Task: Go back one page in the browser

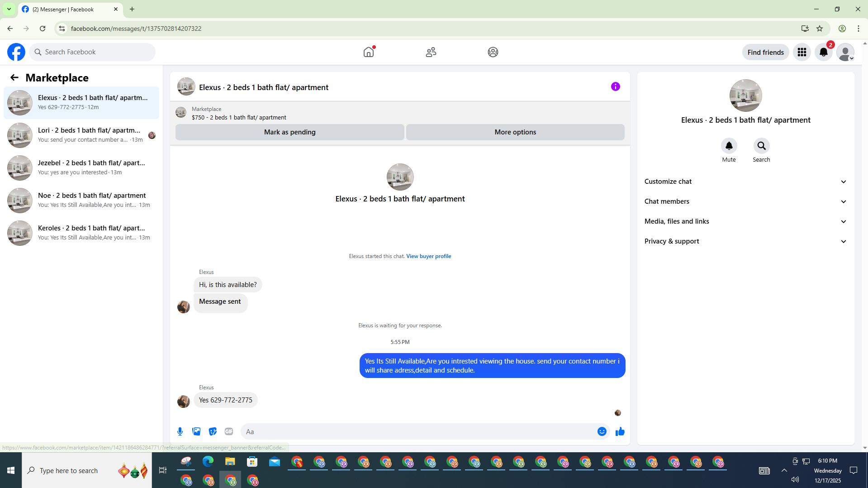Action: click(x=10, y=29)
